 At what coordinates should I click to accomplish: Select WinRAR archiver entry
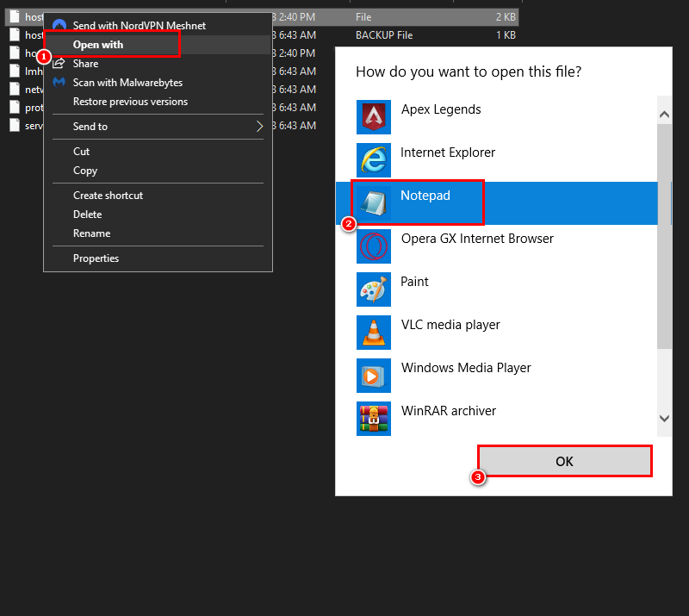coord(497,419)
